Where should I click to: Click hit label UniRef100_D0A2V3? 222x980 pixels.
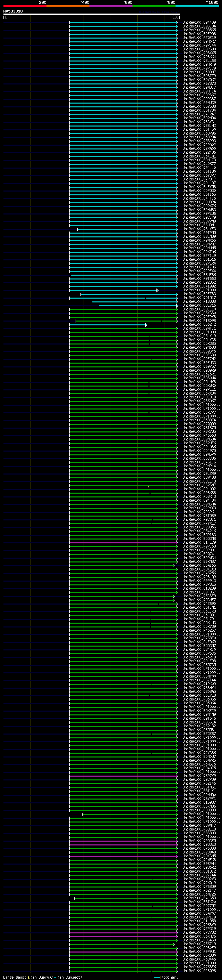pyautogui.click(x=199, y=879)
